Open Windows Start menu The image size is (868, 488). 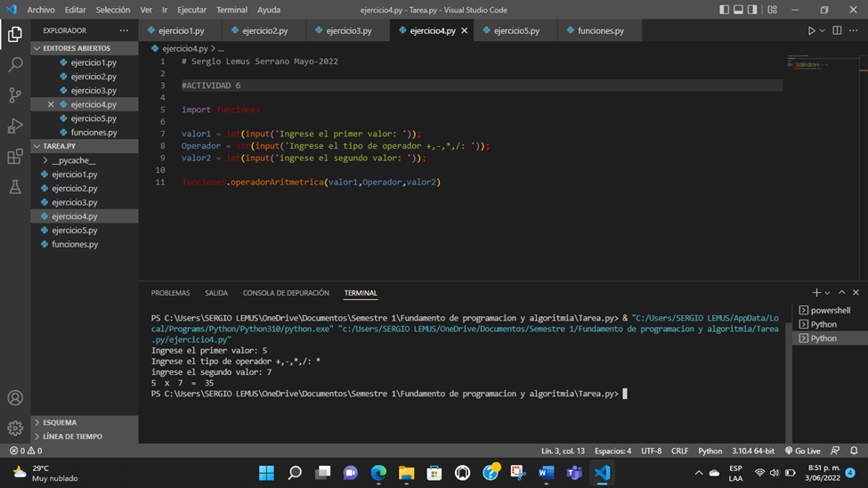click(x=266, y=473)
